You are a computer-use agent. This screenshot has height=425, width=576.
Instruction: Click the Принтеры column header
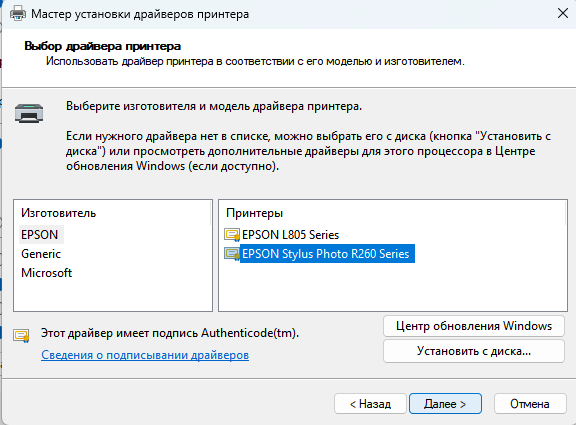(255, 213)
